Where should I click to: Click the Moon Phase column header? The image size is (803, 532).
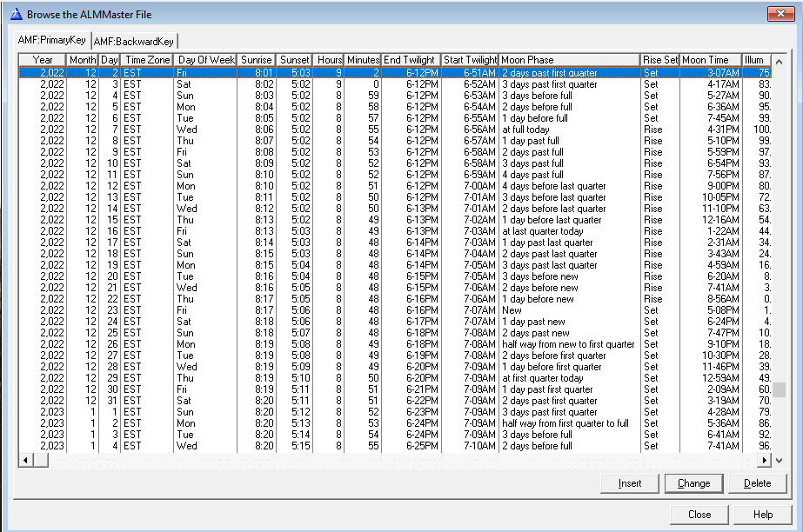click(569, 60)
